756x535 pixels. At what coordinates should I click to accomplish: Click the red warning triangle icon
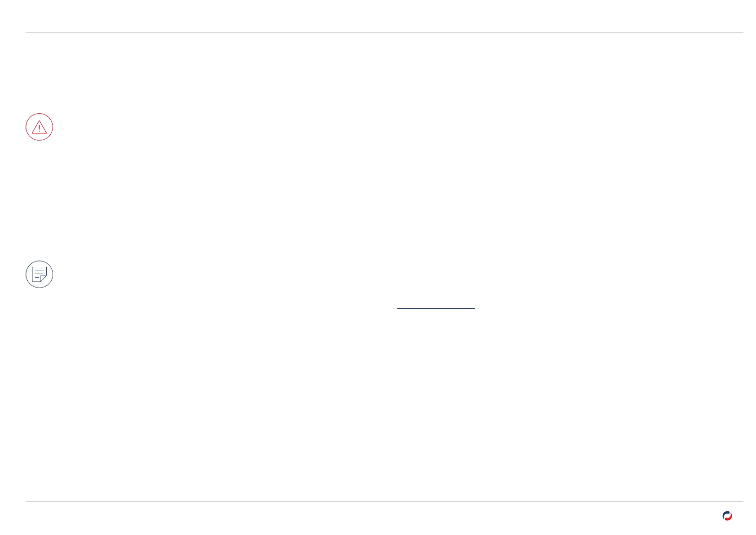coord(40,127)
